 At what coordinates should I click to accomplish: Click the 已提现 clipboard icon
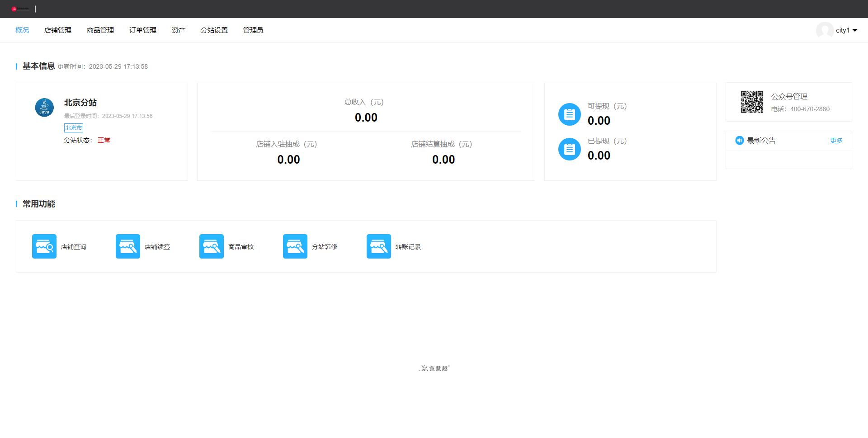[x=570, y=149]
